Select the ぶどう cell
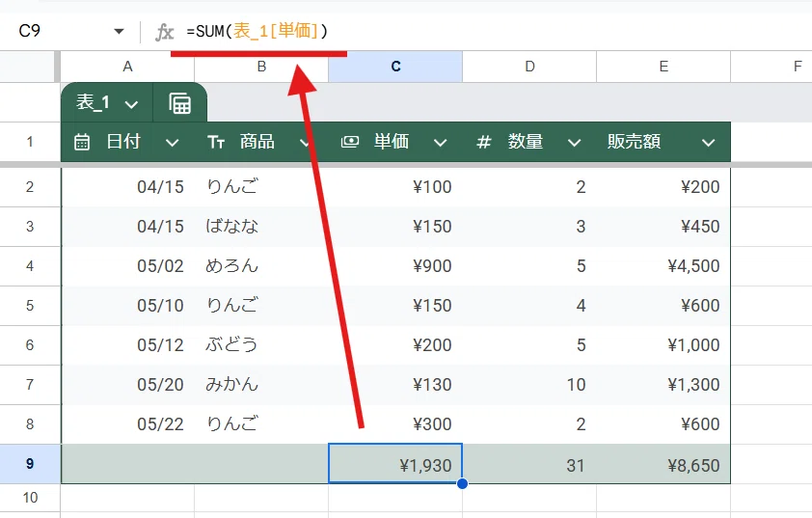812x518 pixels. (261, 345)
